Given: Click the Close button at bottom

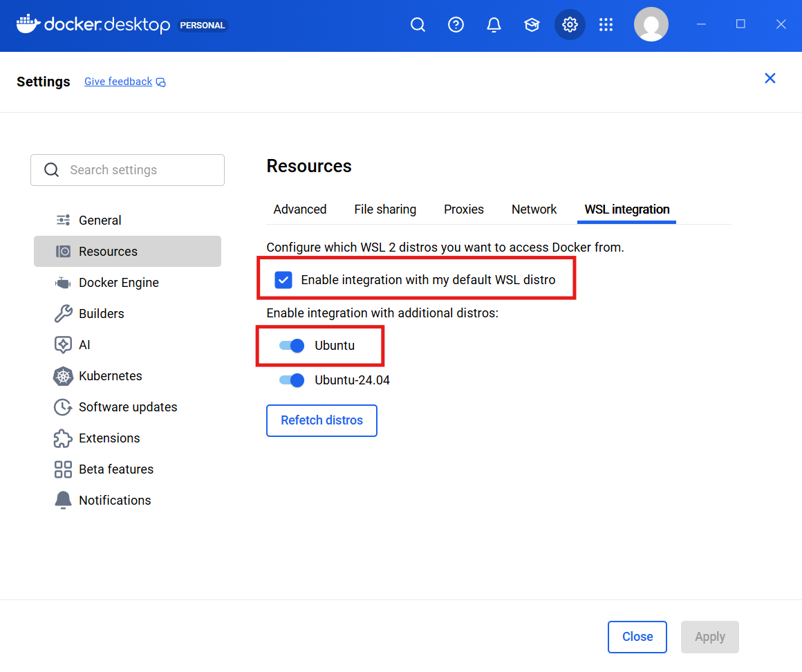Looking at the screenshot, I should pos(637,637).
